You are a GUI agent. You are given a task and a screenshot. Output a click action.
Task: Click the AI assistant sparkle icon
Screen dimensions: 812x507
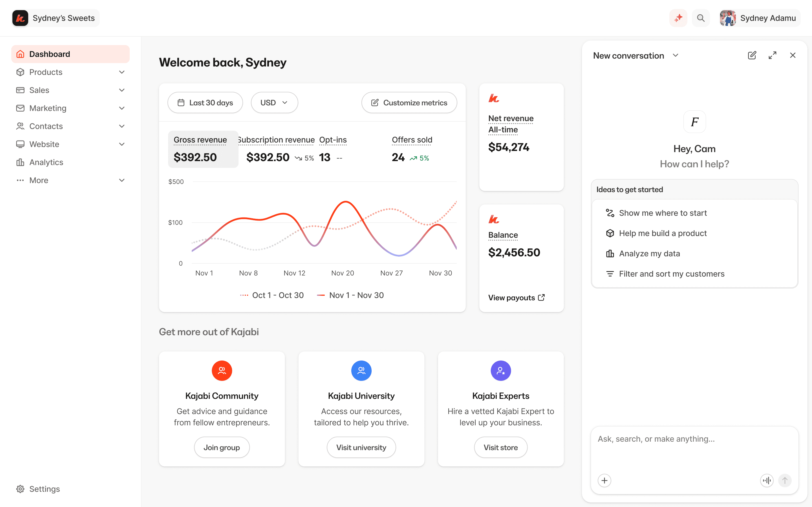(678, 18)
